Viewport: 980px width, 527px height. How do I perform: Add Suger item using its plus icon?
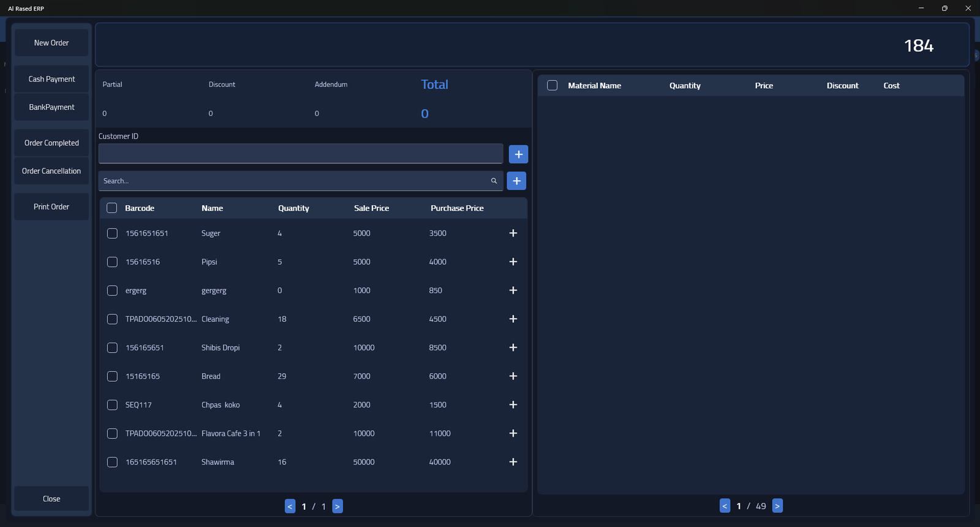pyautogui.click(x=513, y=233)
